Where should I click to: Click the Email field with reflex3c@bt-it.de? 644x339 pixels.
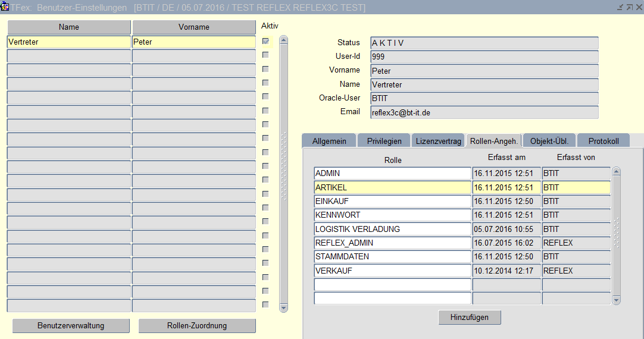click(x=484, y=112)
